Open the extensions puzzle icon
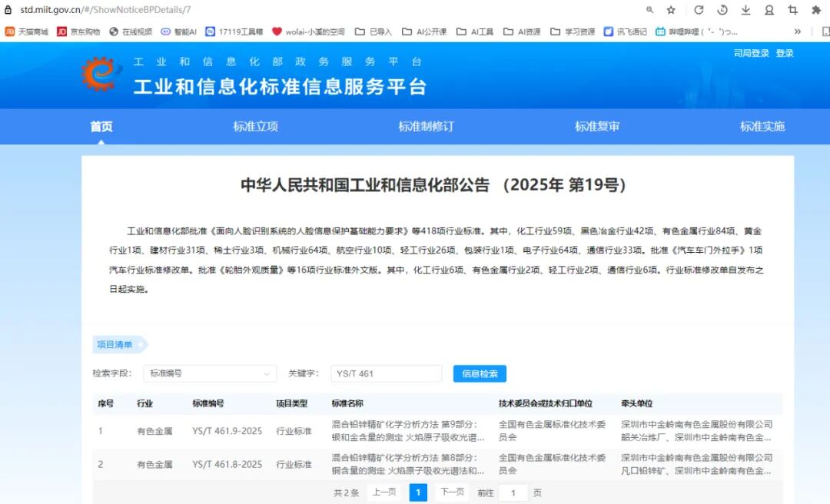Screen dimensions: 830x504 point(815,10)
